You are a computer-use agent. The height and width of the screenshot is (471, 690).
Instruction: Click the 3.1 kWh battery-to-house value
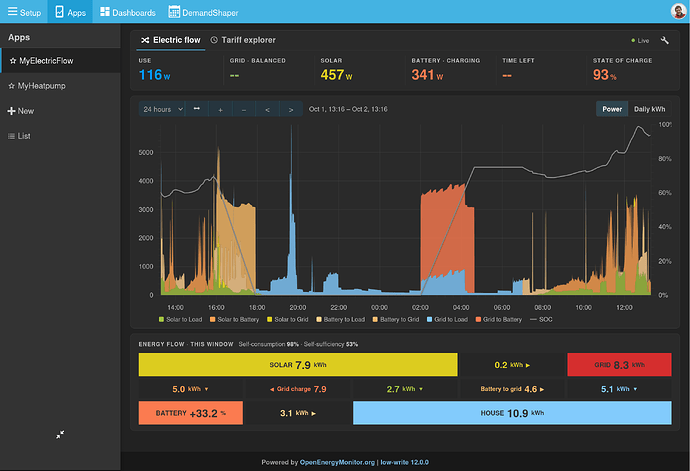pos(298,413)
